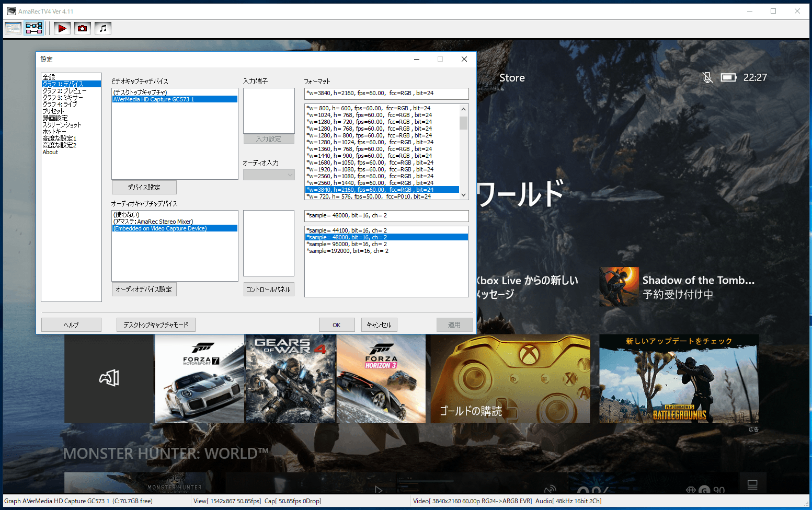Select format w=800, h=600 fps=60.00
Screen dimensions: 812x510
click(382, 108)
